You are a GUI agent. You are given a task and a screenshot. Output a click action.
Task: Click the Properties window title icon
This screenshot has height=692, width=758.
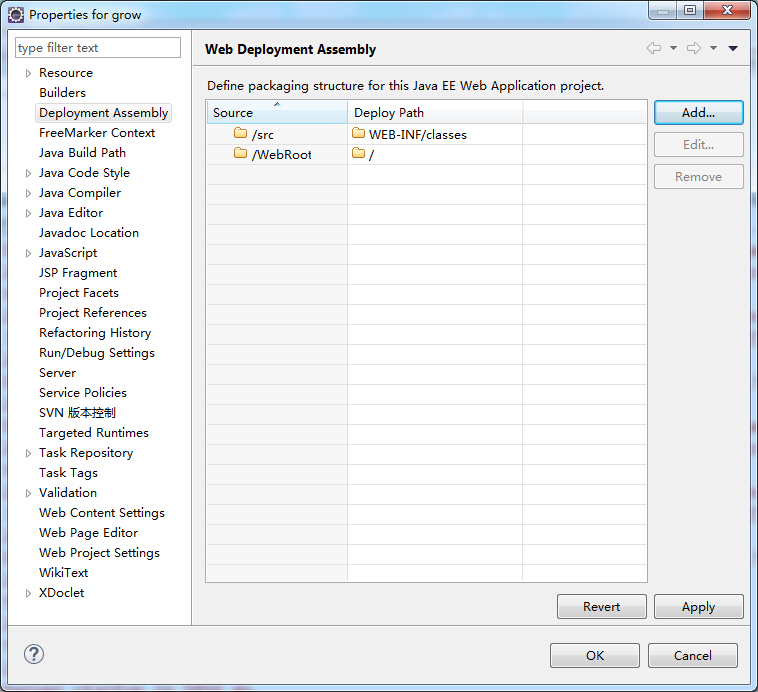point(16,15)
